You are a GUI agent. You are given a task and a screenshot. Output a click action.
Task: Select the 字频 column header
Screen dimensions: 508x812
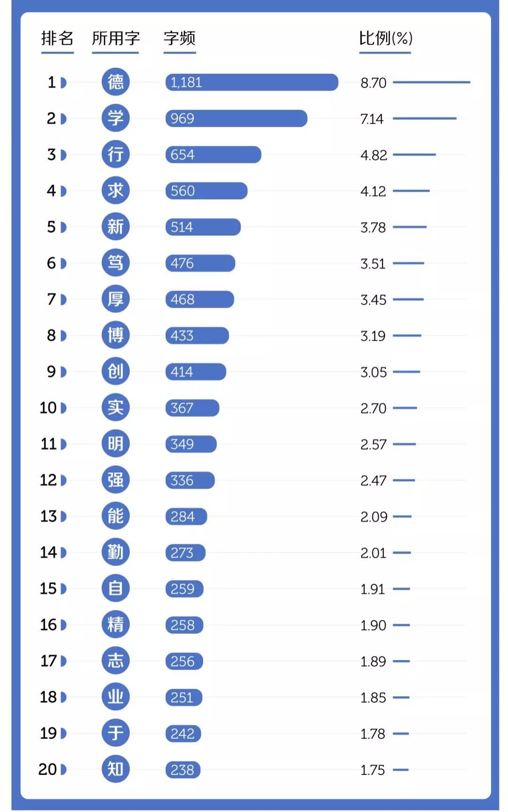[180, 39]
